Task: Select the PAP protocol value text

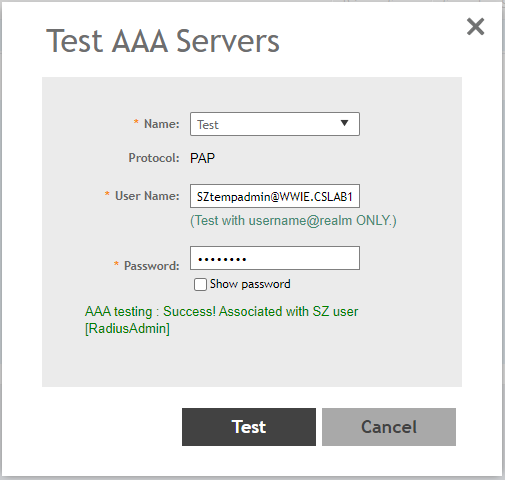Action: (x=202, y=158)
